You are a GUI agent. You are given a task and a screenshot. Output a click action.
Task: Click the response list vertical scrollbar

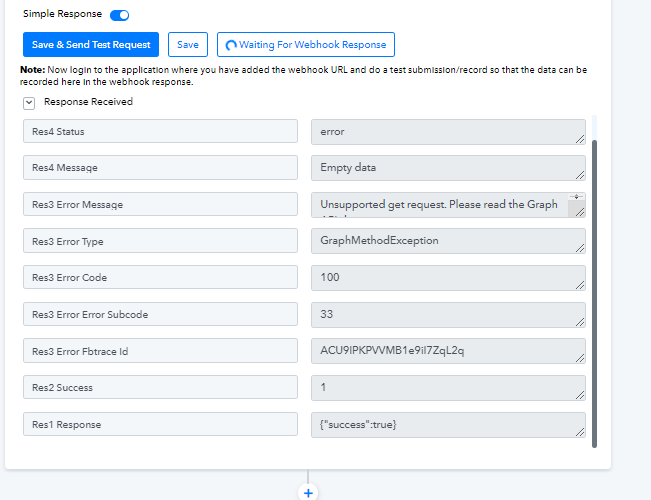595,294
